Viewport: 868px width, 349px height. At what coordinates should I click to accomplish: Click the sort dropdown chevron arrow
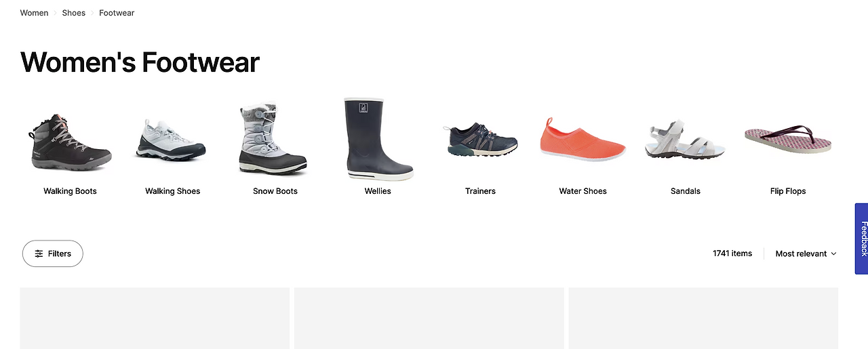point(833,253)
